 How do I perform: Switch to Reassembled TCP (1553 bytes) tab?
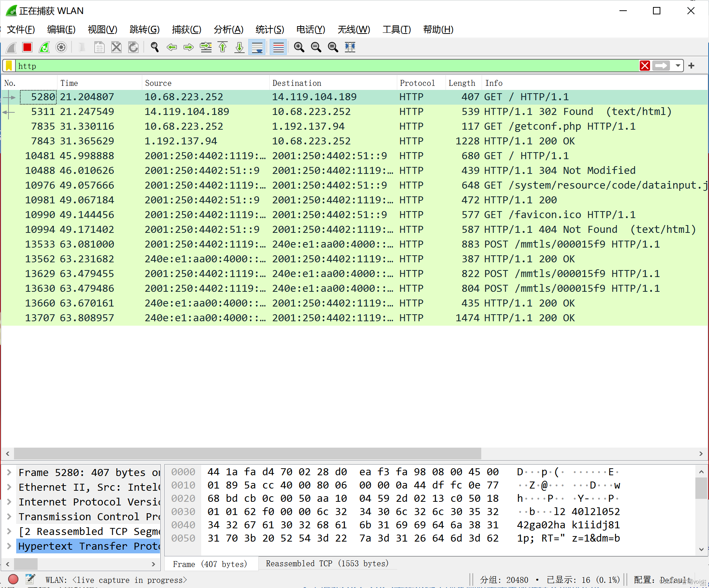tap(327, 563)
